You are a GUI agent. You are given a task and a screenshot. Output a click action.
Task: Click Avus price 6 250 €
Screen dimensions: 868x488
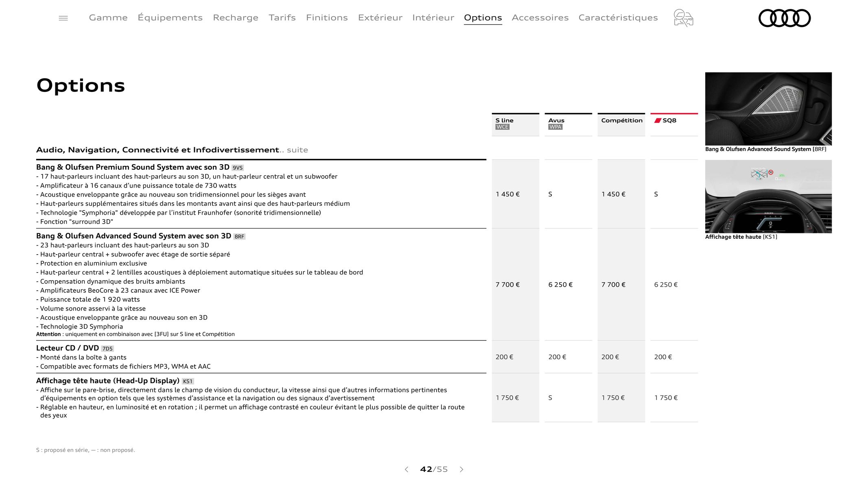coord(560,285)
